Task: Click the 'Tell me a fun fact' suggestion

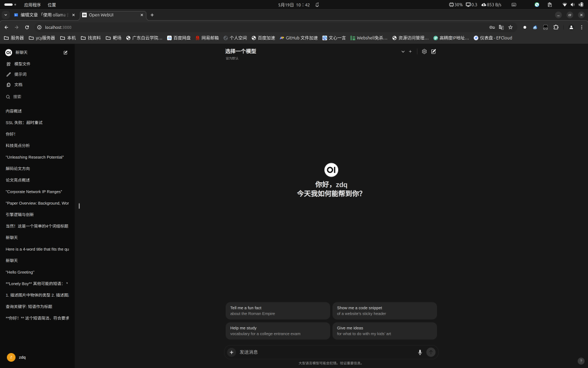Action: pos(277,310)
